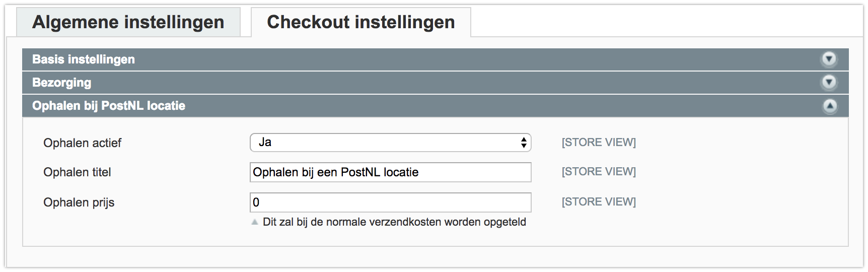This screenshot has width=868, height=272.
Task: Click the stepper arrows on Ophalen actief select
Action: click(524, 143)
